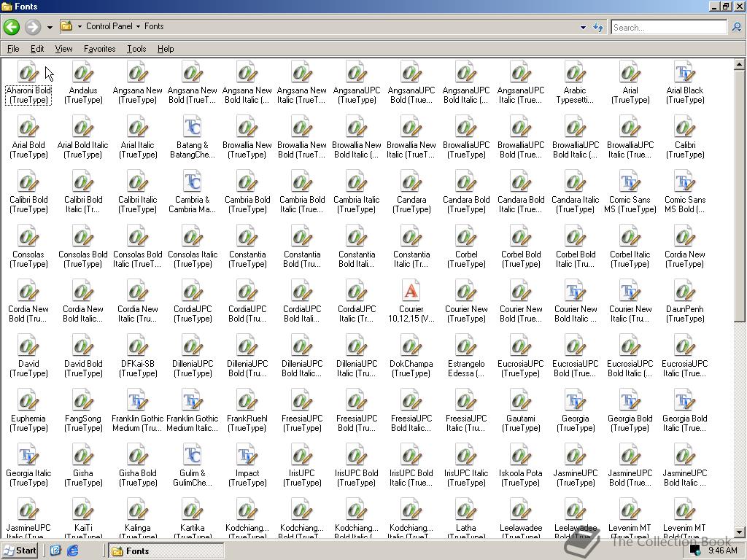747x560 pixels.
Task: Open the File menu
Action: pyautogui.click(x=13, y=49)
